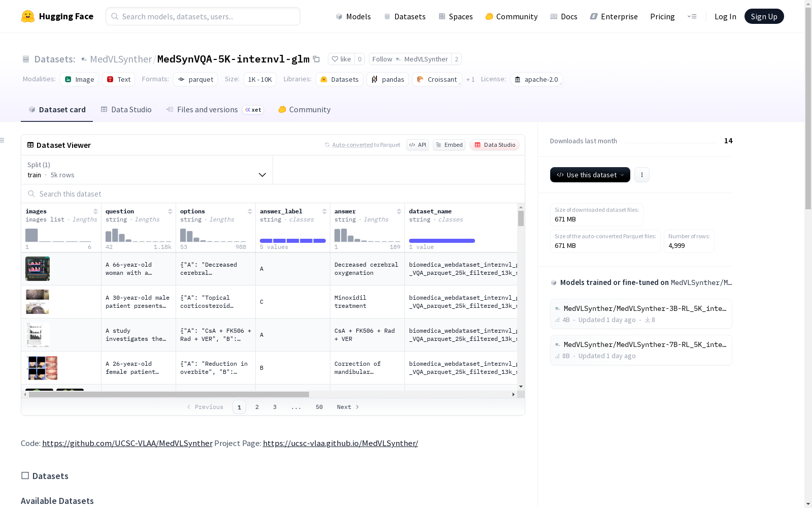Click the answer_label classes bar

(x=293, y=241)
